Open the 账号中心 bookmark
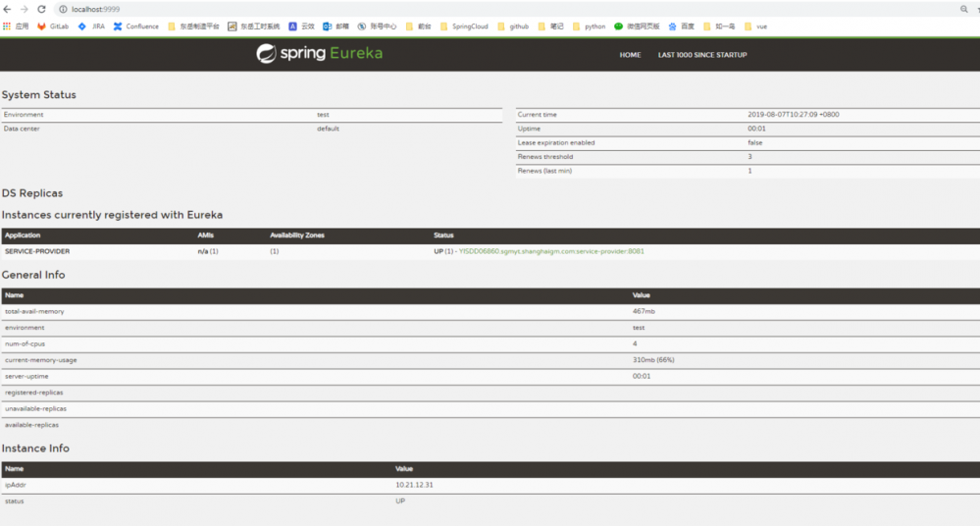Screen dimensions: 980x526 tap(377, 26)
